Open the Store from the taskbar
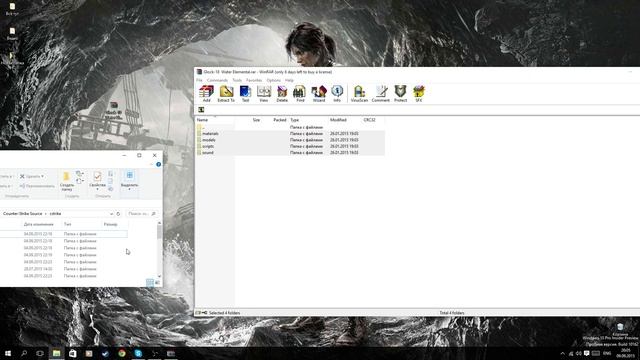Image resolution: width=640 pixels, height=360 pixels. 73,353
